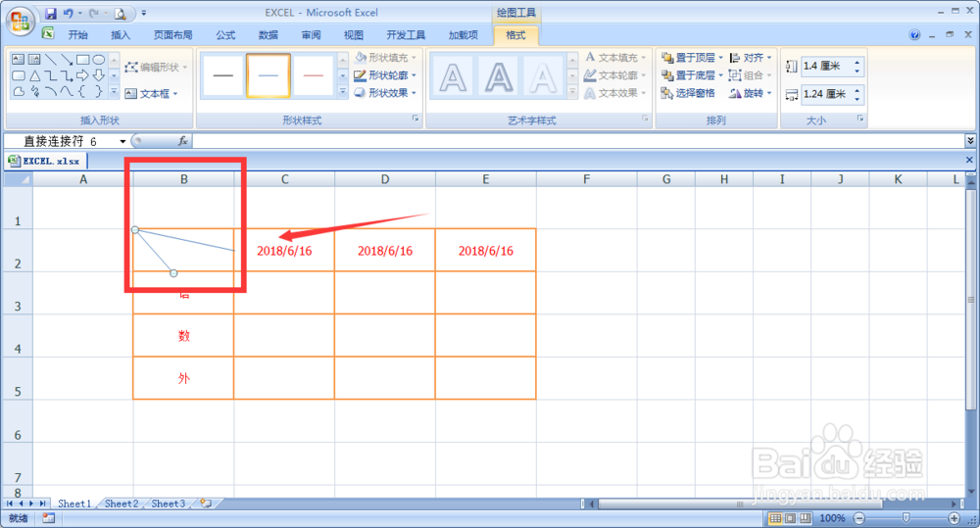Expand the shape gallery more button

click(114, 92)
